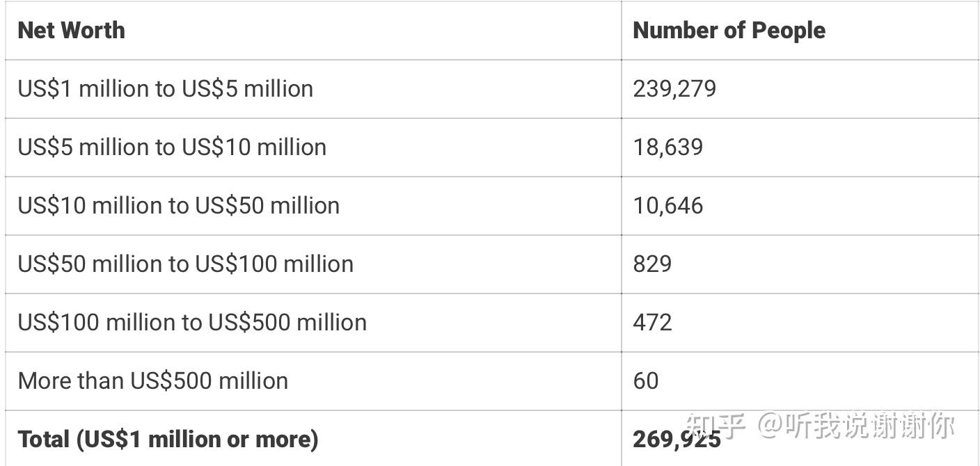Click the @听我说谢谢你 username watermark
This screenshot has height=466, width=980.
coord(856,425)
